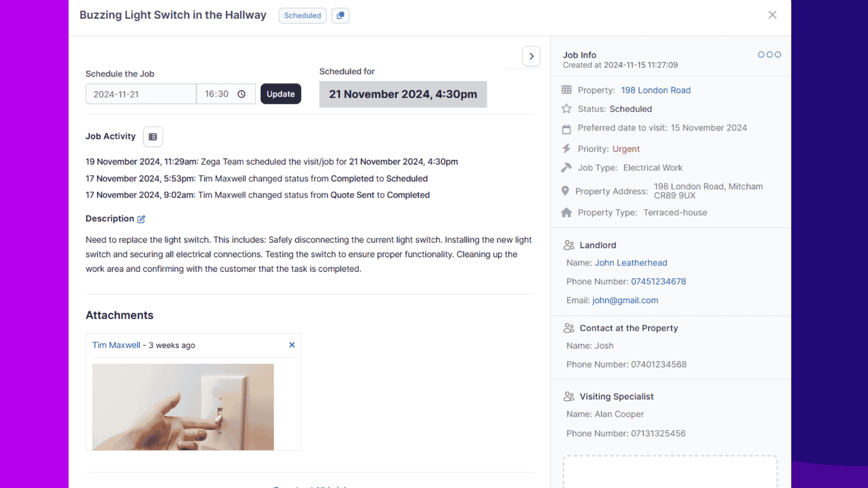
Task: Click the house Property Type icon
Action: (566, 212)
